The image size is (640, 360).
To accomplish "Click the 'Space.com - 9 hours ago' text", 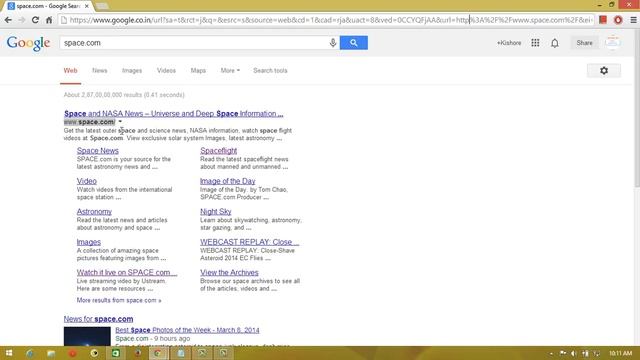I will (153, 338).
